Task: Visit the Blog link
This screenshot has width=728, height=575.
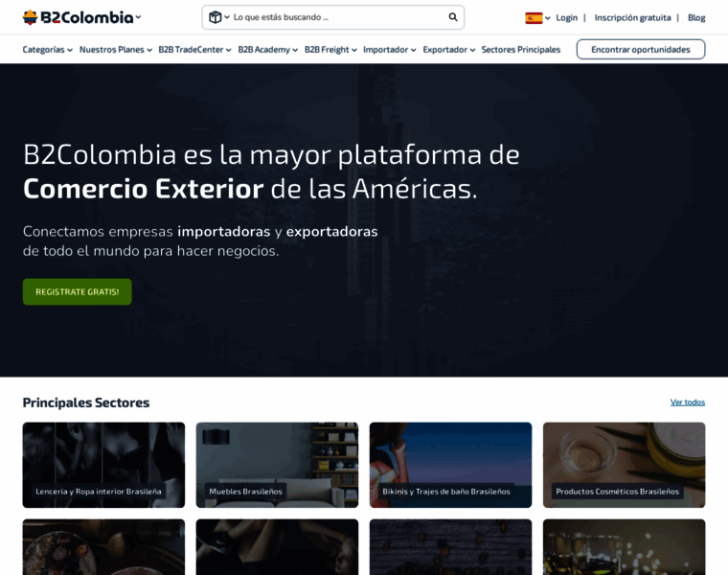Action: point(696,17)
